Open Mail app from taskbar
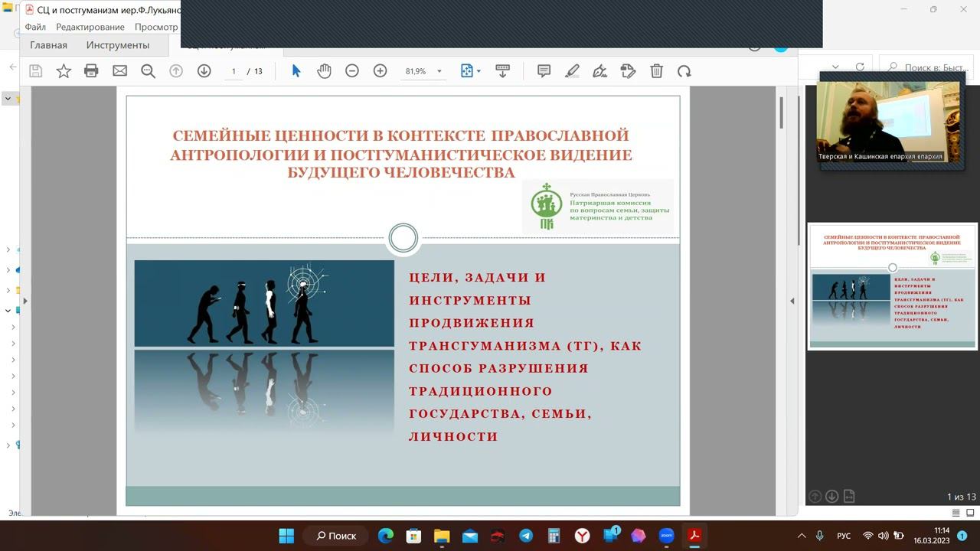980x551 pixels. coord(470,536)
